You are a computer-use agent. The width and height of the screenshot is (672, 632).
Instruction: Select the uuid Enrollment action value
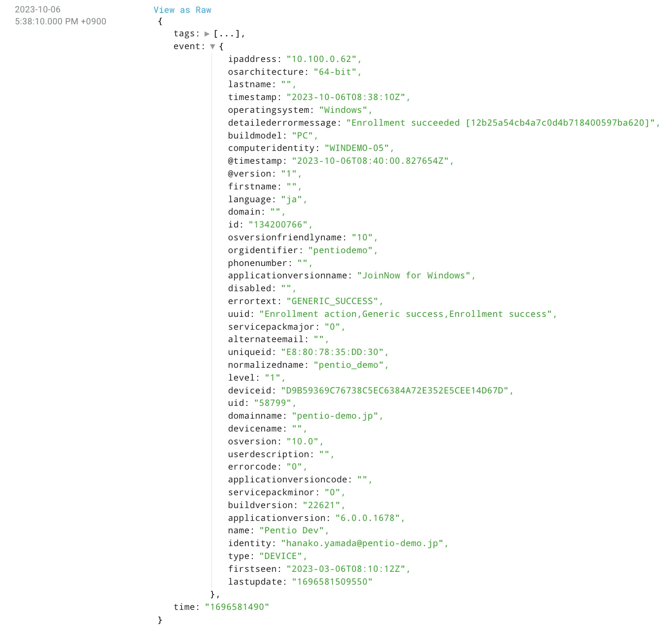(x=407, y=314)
